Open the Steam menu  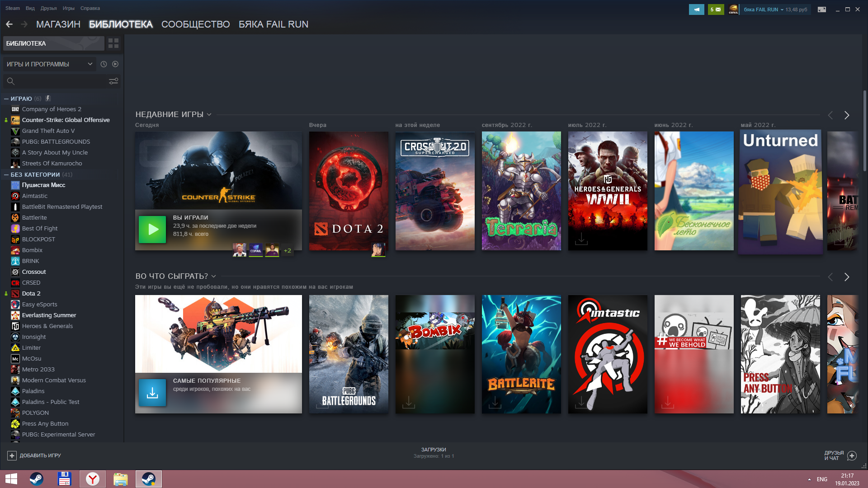pyautogui.click(x=13, y=8)
